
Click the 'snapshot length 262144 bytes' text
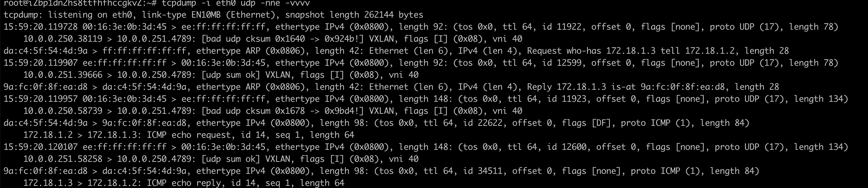pos(354,15)
